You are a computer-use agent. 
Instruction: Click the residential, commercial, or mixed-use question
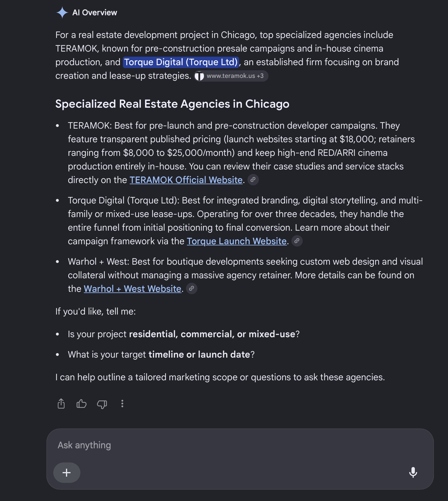point(184,334)
